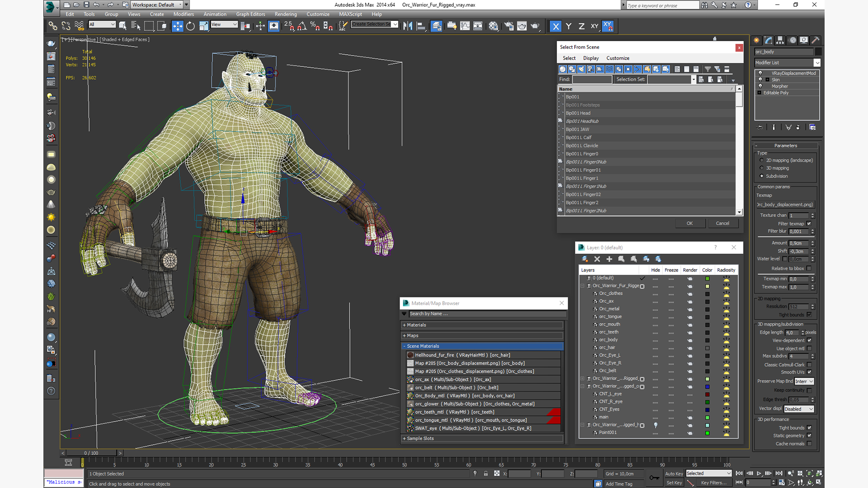Screen dimensions: 868x488
Task: Toggle the Filter texmap checkbox
Action: [809, 224]
